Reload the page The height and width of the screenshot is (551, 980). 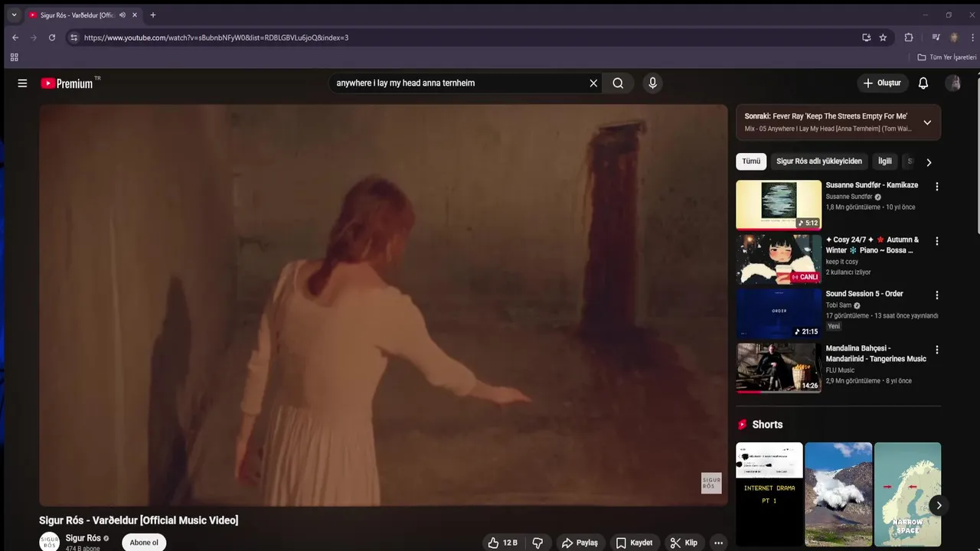[52, 37]
